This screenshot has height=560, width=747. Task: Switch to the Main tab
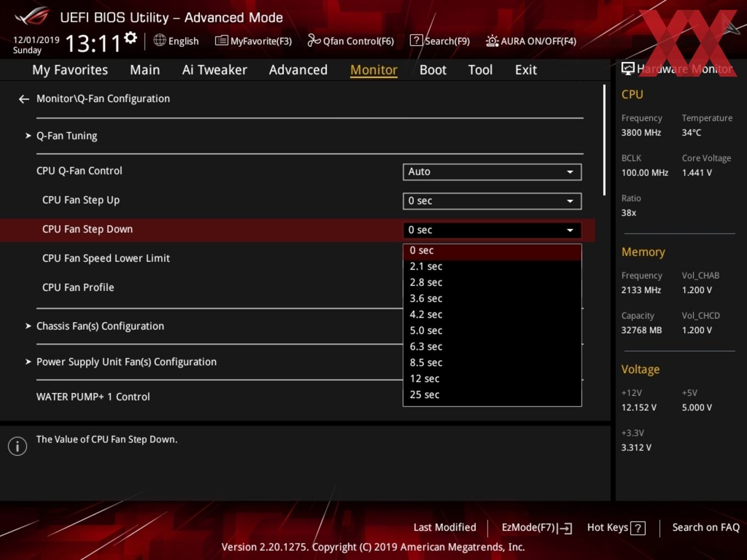145,70
